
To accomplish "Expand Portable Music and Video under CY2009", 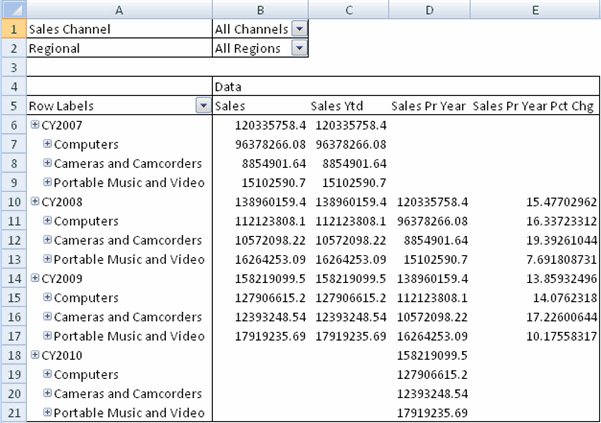I will coord(47,336).
